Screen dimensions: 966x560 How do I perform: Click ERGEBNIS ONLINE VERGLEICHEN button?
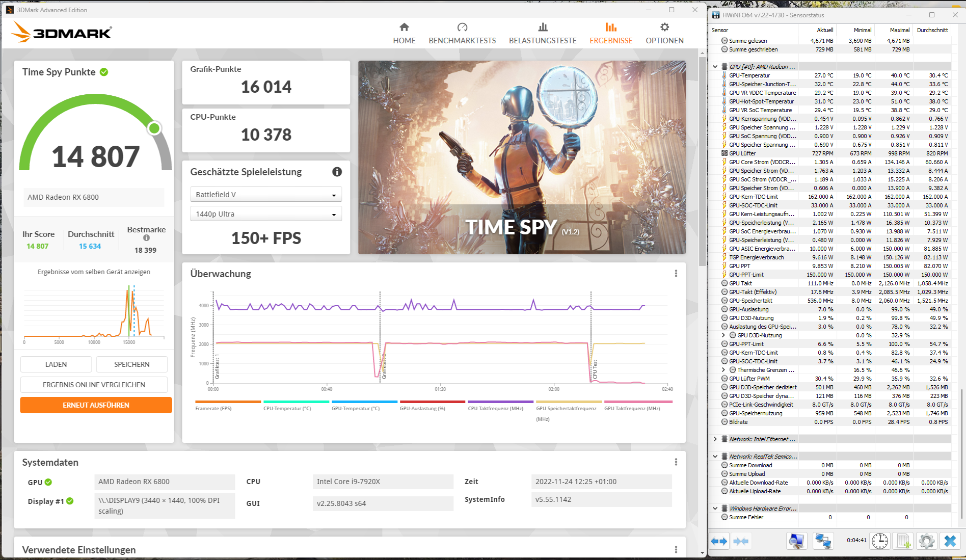94,385
